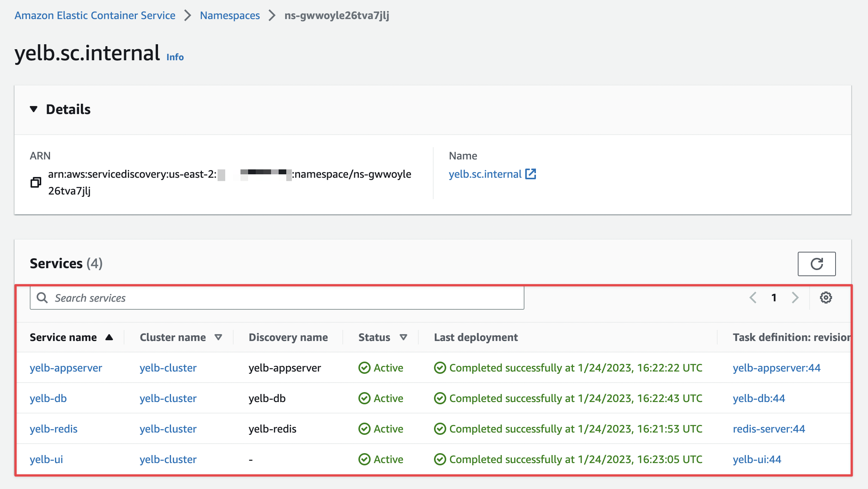Open the yelb-ui service
The height and width of the screenshot is (489, 868).
pos(46,459)
